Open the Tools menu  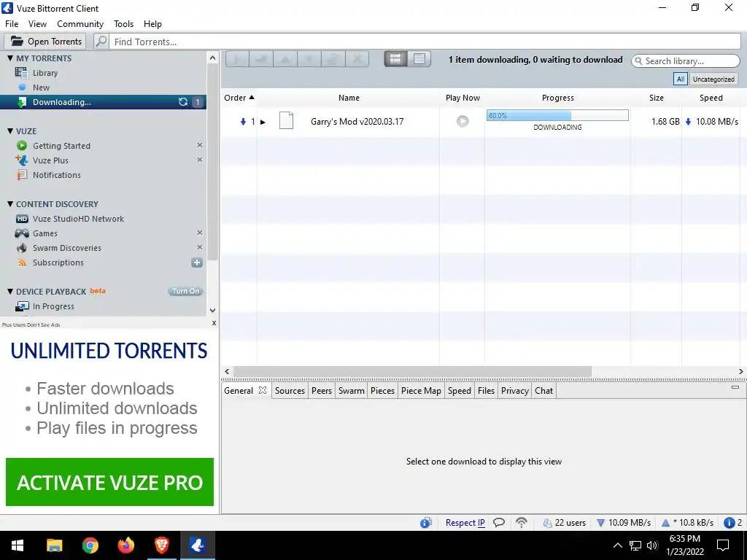pos(123,24)
